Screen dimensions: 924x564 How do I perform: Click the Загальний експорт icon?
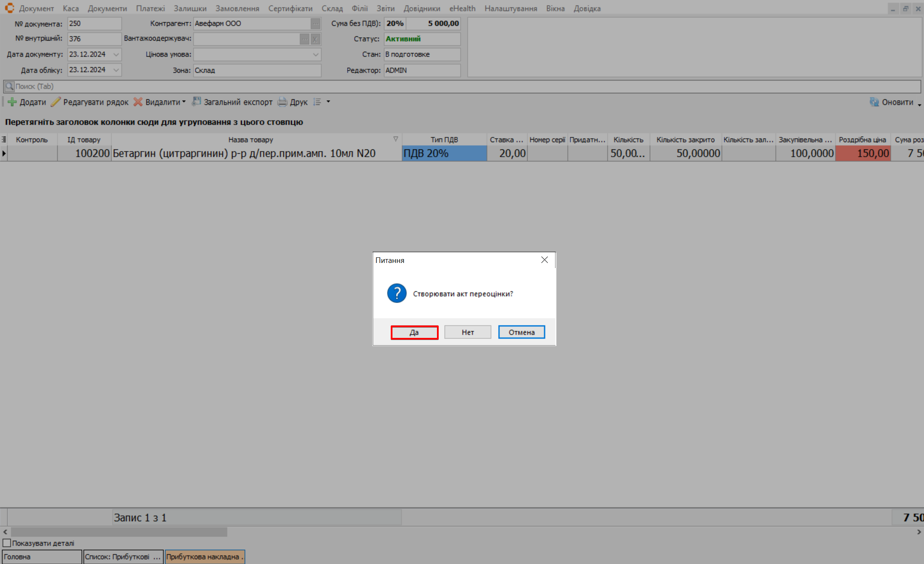(x=196, y=101)
